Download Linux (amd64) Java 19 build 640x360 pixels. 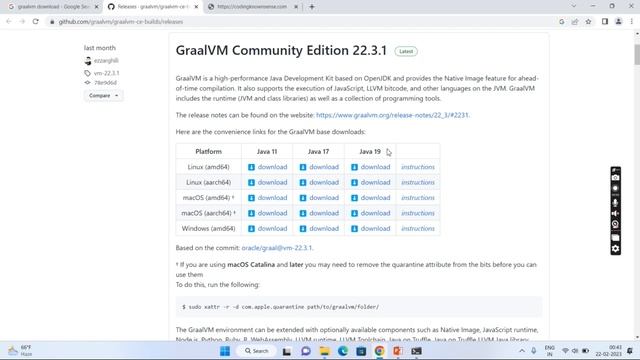(371, 167)
